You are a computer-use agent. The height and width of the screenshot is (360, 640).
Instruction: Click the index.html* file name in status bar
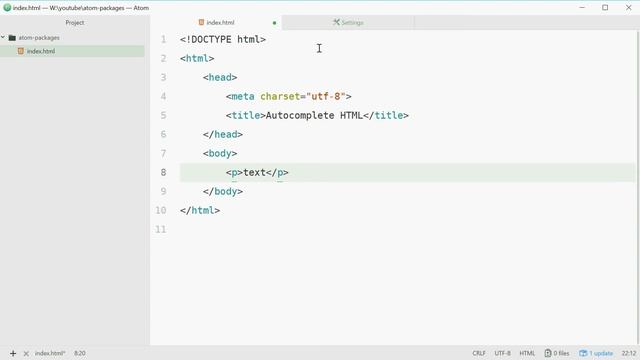point(50,353)
